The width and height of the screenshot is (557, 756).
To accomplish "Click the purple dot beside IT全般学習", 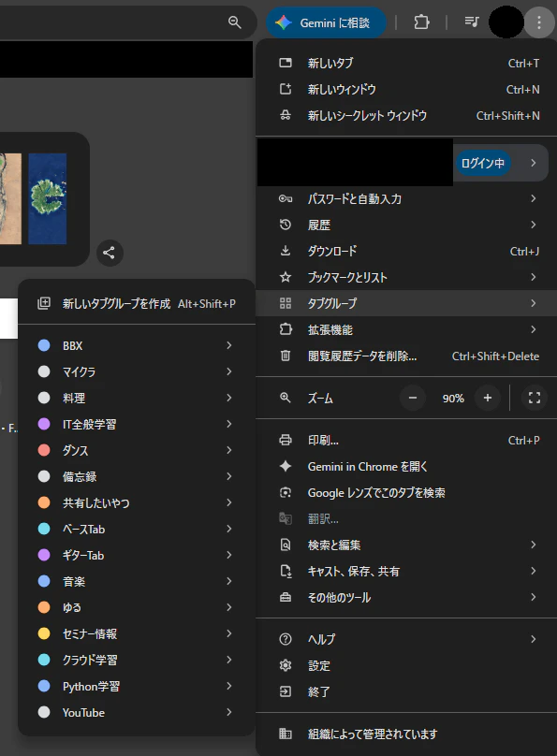I will [44, 424].
